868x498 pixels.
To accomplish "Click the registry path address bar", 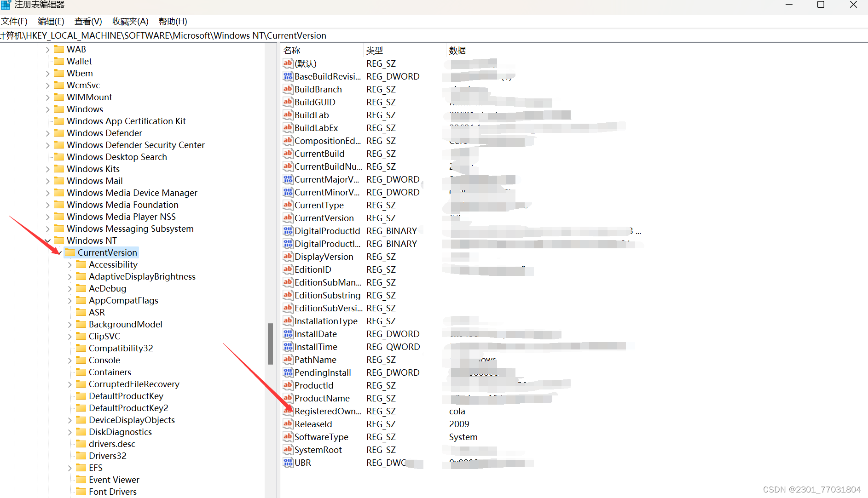I will click(x=434, y=35).
